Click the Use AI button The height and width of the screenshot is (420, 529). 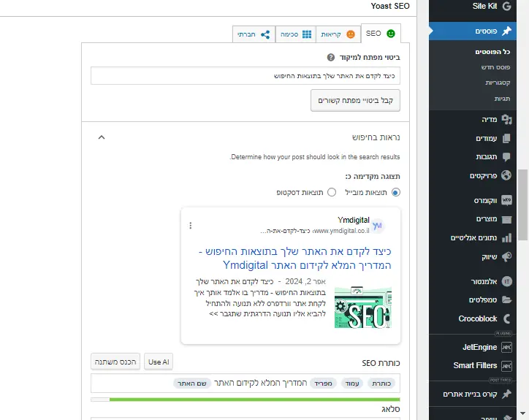click(x=159, y=362)
